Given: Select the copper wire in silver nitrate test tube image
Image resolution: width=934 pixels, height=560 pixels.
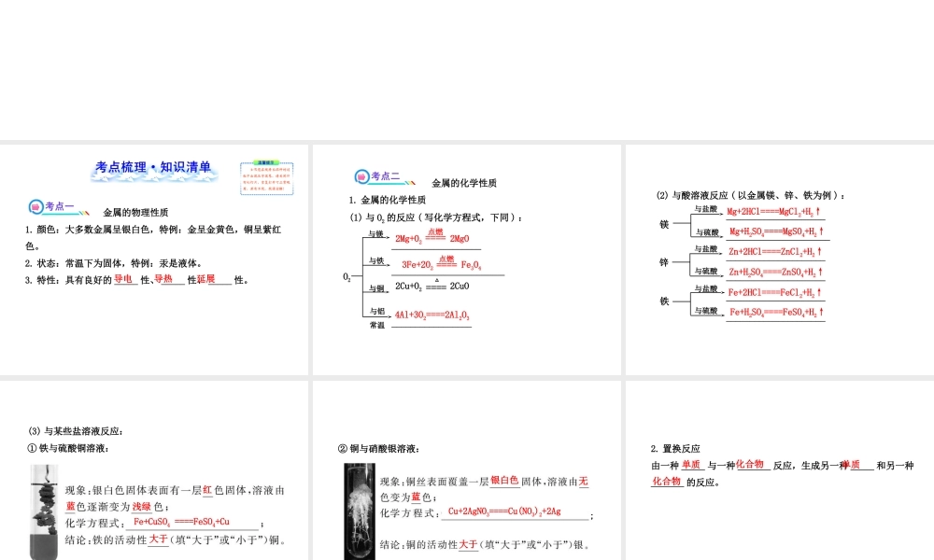Looking at the screenshot, I should (x=360, y=511).
